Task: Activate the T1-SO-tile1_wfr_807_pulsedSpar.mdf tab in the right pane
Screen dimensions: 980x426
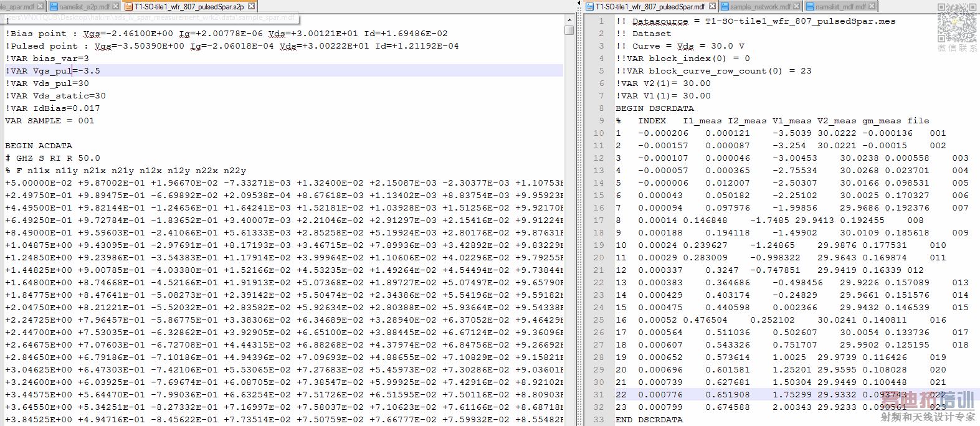Action: pyautogui.click(x=650, y=6)
